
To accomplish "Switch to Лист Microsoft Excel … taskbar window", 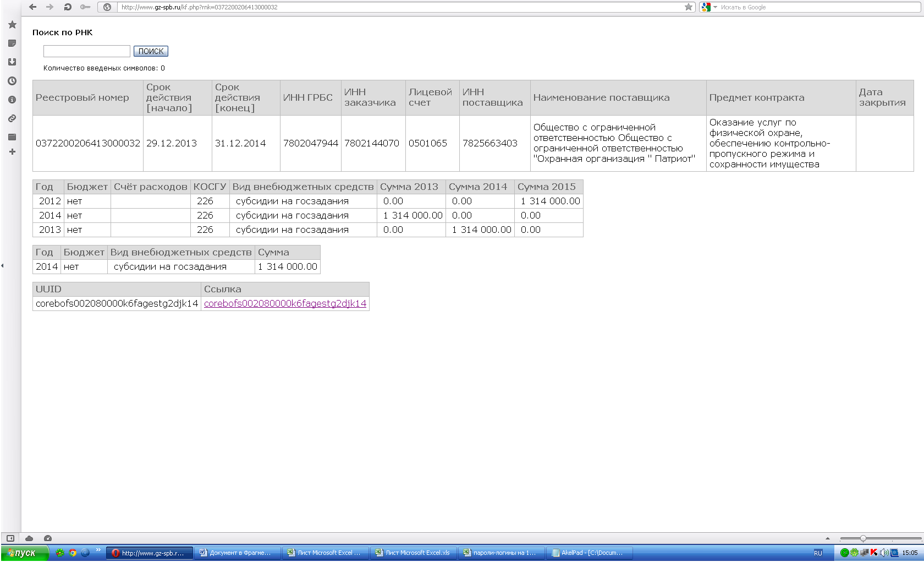I will pos(325,553).
